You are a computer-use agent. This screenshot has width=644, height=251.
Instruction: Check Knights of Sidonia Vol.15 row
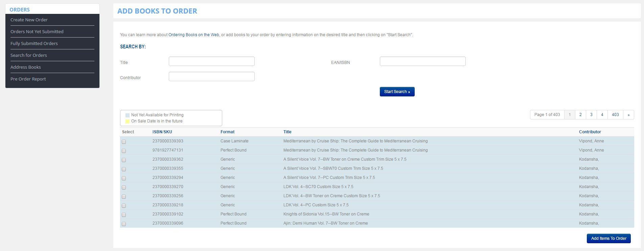pos(124,215)
